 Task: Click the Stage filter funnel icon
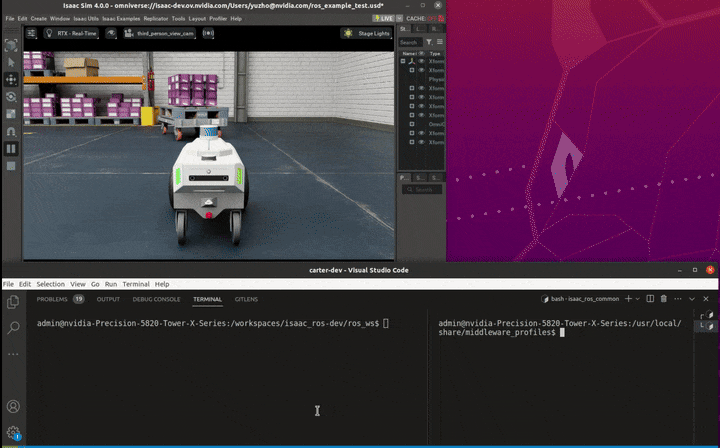click(x=429, y=42)
